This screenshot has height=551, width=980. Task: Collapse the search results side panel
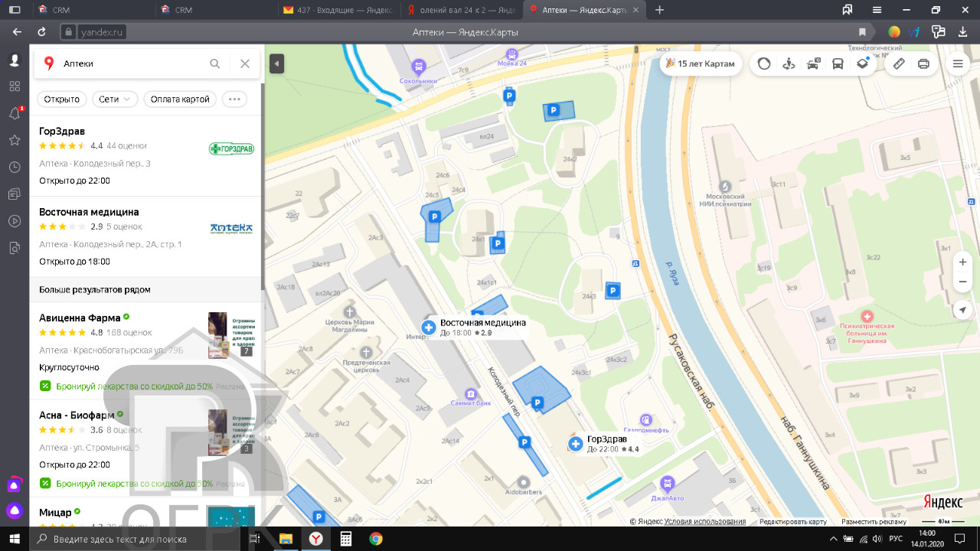point(276,64)
